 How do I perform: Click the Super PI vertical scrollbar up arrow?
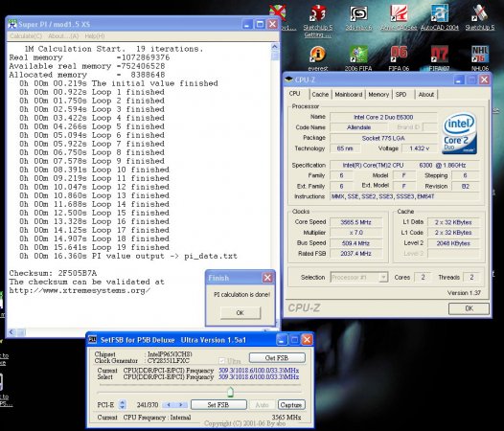275,47
